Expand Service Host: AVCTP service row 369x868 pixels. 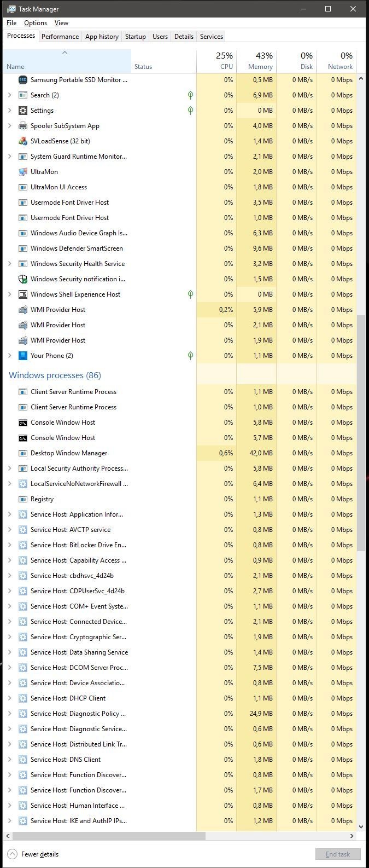tap(9, 529)
